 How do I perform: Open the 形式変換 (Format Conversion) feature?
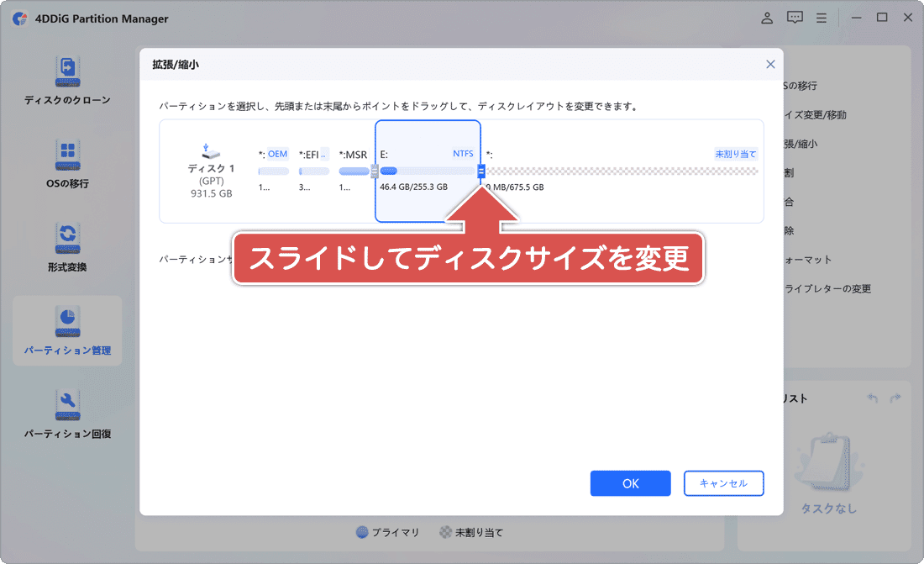(67, 248)
